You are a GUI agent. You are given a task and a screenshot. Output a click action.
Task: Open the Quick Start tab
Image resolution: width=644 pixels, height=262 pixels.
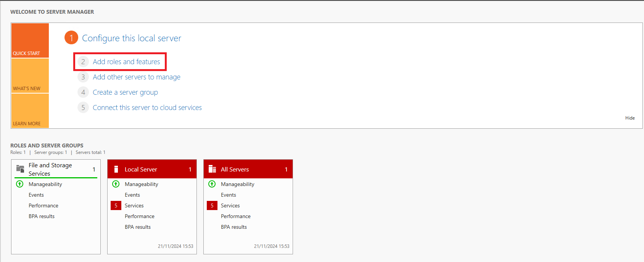(30, 40)
